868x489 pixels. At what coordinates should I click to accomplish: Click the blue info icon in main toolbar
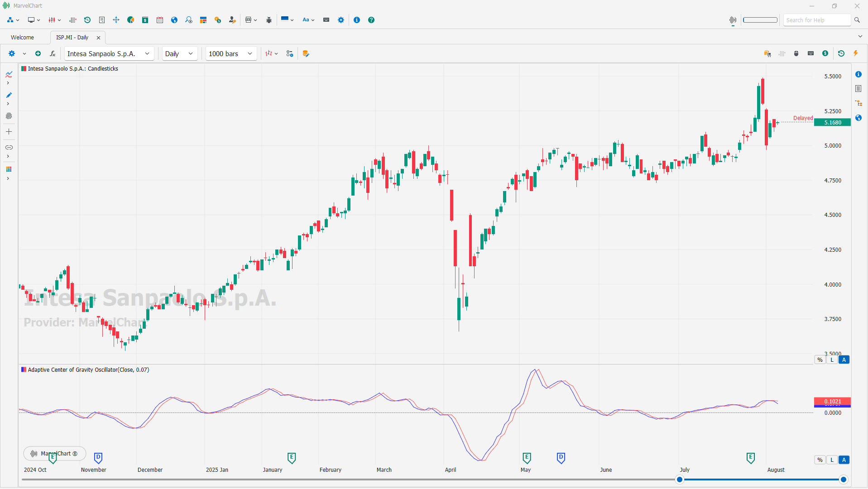pyautogui.click(x=357, y=20)
